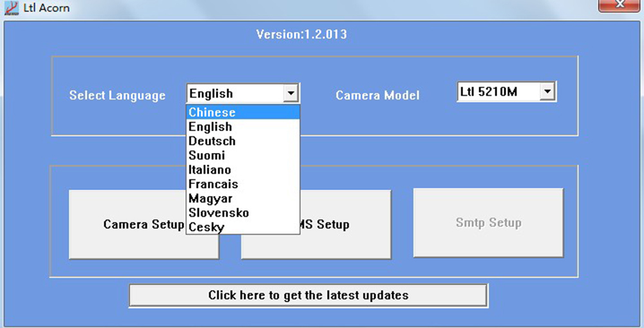Close the Ltl Acorn window
This screenshot has height=328, width=644.
[619, 5]
